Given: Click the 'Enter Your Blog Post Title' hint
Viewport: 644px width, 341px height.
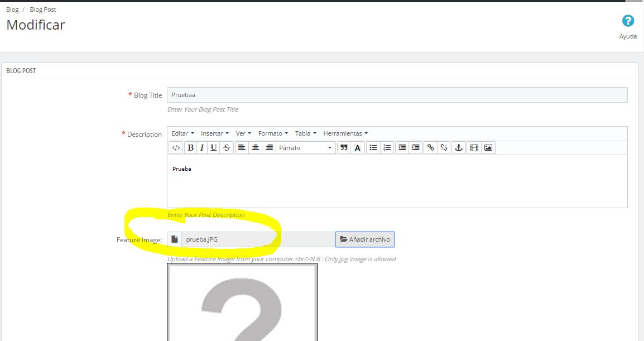Looking at the screenshot, I should 203,109.
